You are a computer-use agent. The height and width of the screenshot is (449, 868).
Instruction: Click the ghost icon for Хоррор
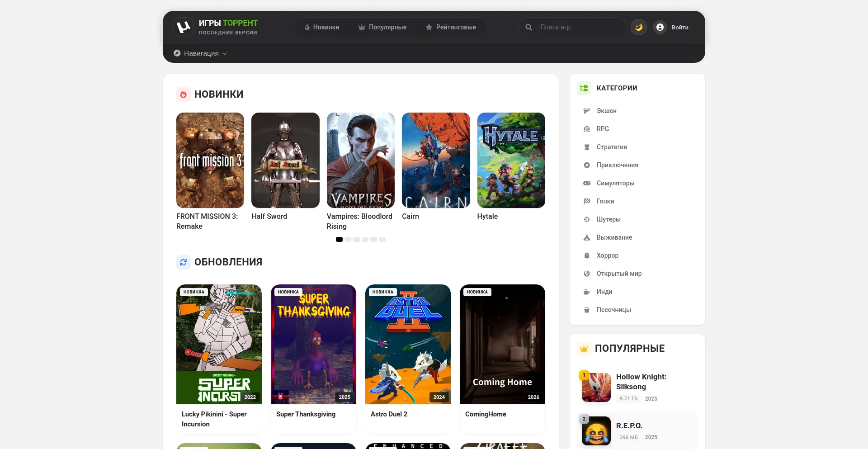coord(587,255)
